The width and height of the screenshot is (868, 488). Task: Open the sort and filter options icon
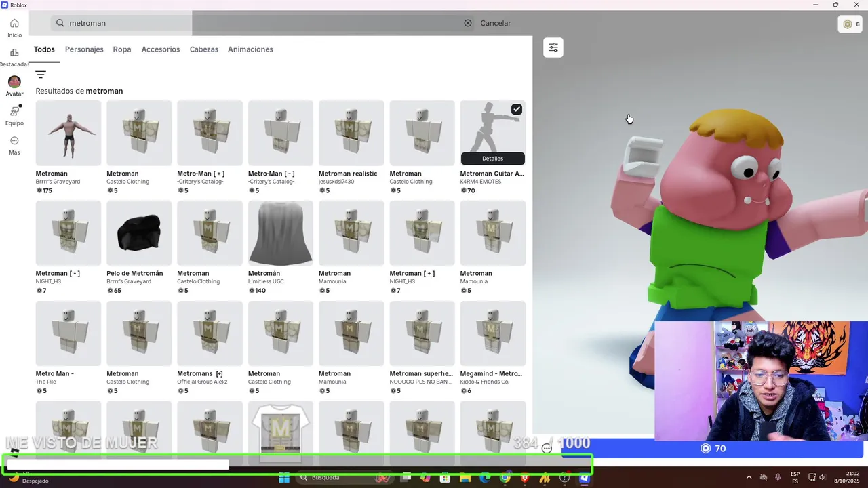[41, 75]
